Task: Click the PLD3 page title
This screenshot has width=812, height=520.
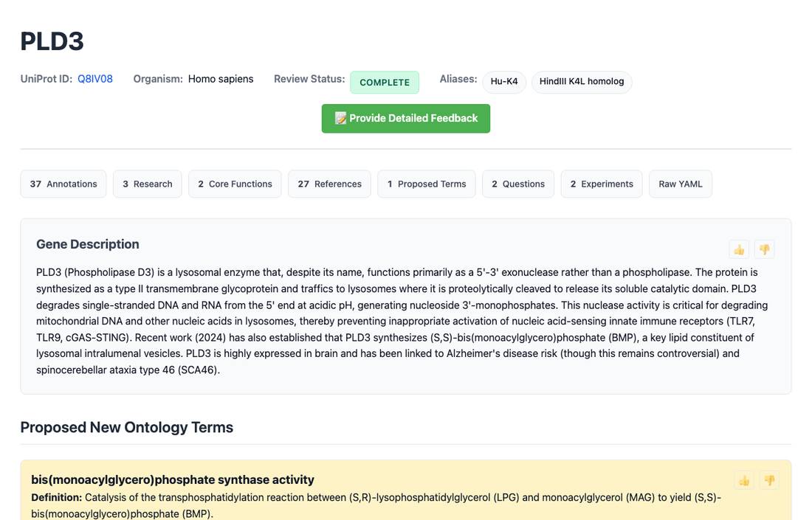Action: 52,41
